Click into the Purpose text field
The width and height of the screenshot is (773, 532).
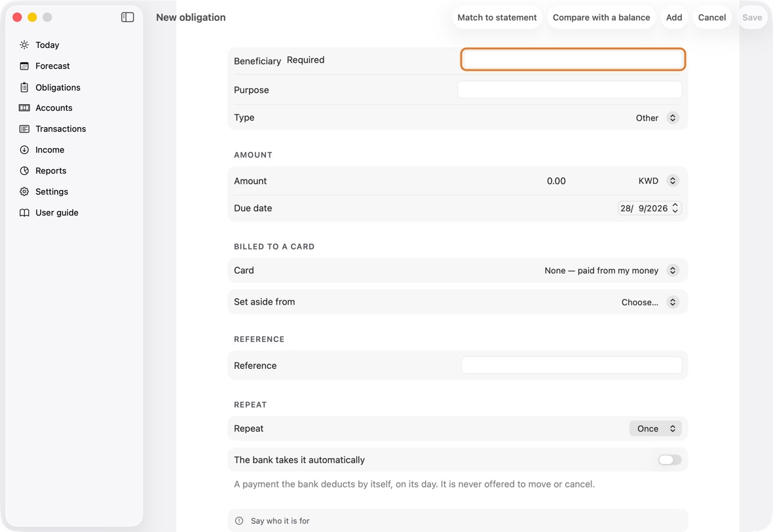tap(570, 90)
